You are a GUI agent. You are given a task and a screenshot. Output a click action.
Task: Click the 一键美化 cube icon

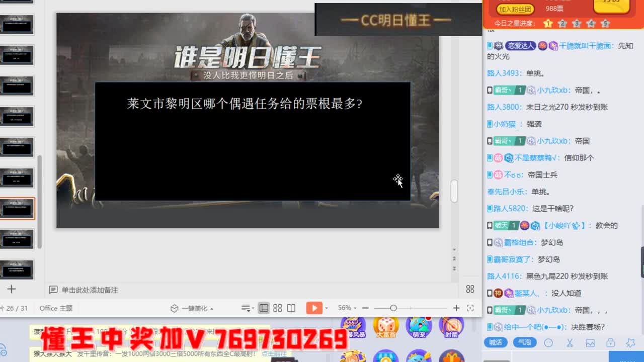coord(174,308)
